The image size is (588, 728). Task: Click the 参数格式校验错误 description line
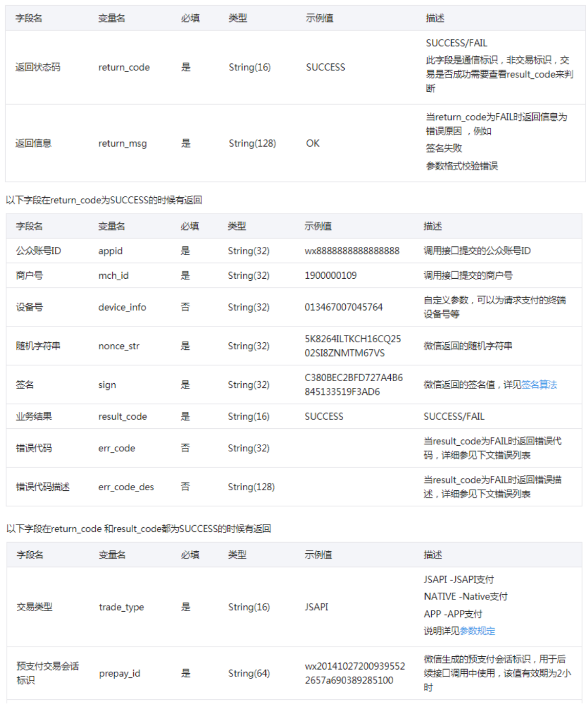462,166
